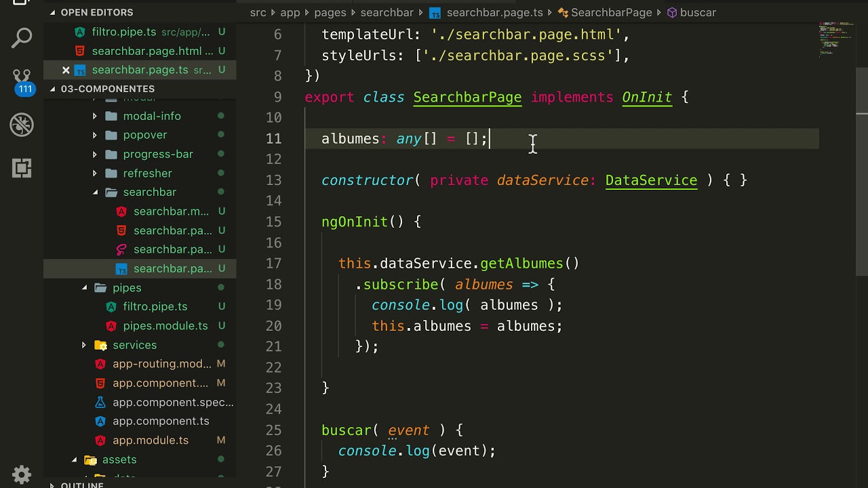Click console.log(event) on line 26
The width and height of the screenshot is (868, 488).
pyautogui.click(x=416, y=451)
